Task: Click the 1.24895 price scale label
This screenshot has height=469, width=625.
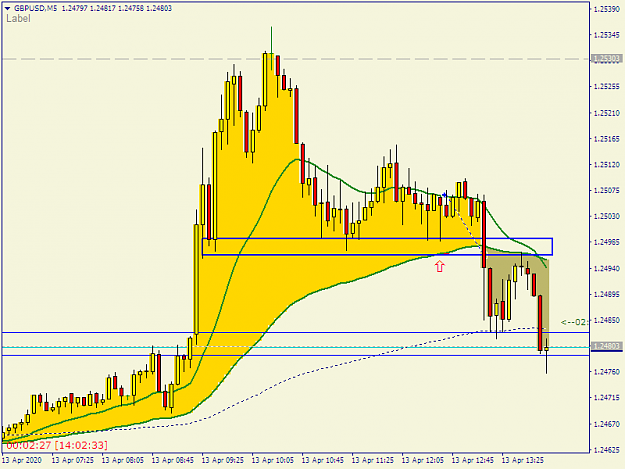Action: [607, 294]
